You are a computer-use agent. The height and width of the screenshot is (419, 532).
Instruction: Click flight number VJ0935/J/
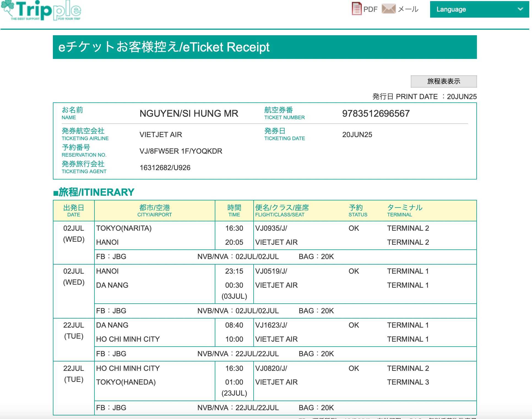(271, 228)
